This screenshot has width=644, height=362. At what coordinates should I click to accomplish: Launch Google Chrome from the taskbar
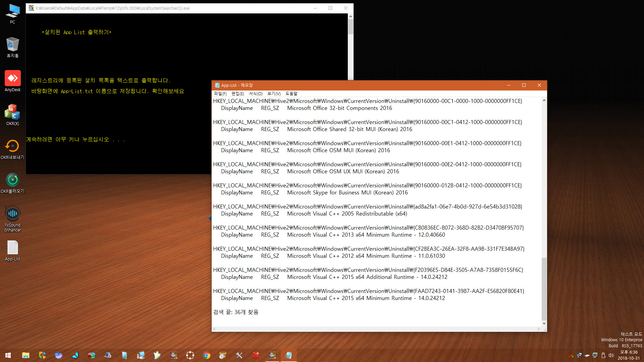pos(207,355)
